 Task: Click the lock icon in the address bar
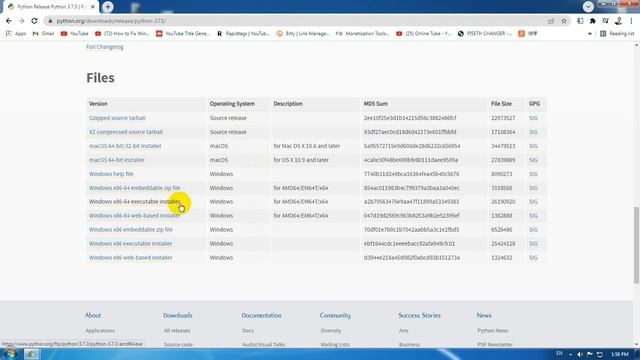[x=50, y=21]
